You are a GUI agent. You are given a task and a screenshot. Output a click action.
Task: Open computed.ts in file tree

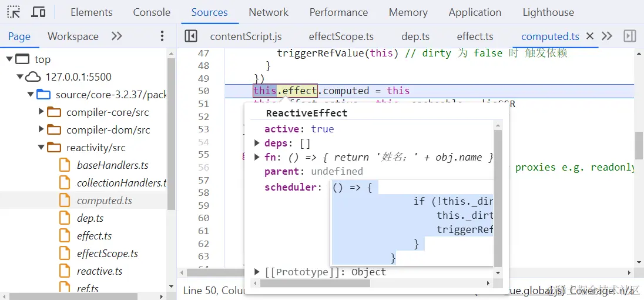pyautogui.click(x=105, y=201)
